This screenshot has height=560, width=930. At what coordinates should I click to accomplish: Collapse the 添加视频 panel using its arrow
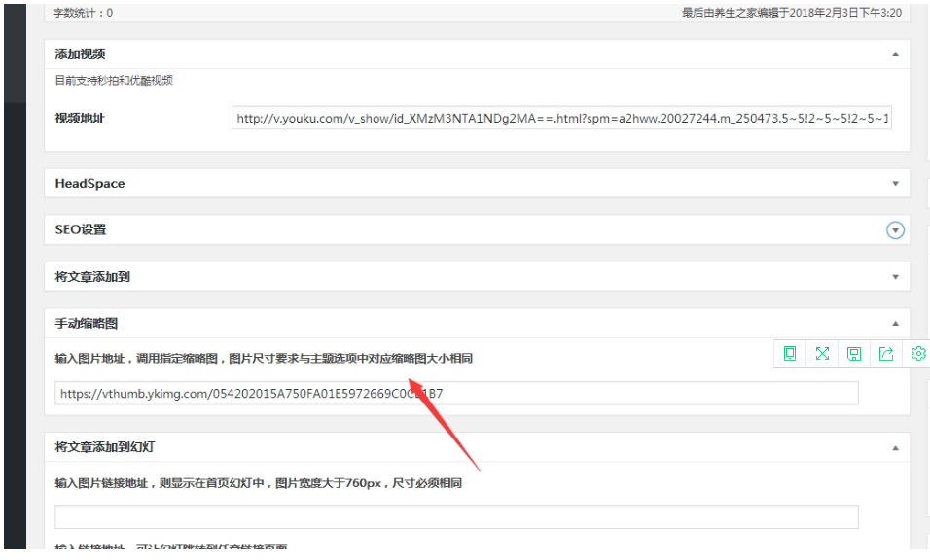click(895, 55)
